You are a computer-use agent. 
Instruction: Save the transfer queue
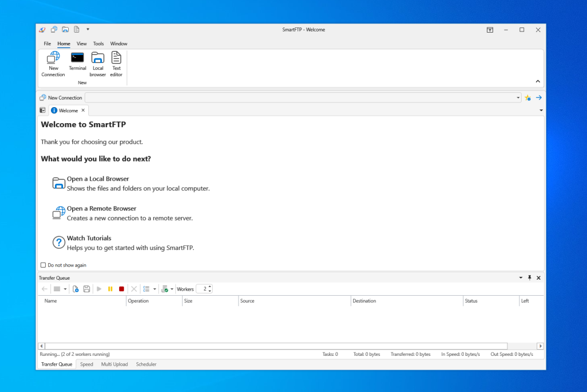[87, 289]
